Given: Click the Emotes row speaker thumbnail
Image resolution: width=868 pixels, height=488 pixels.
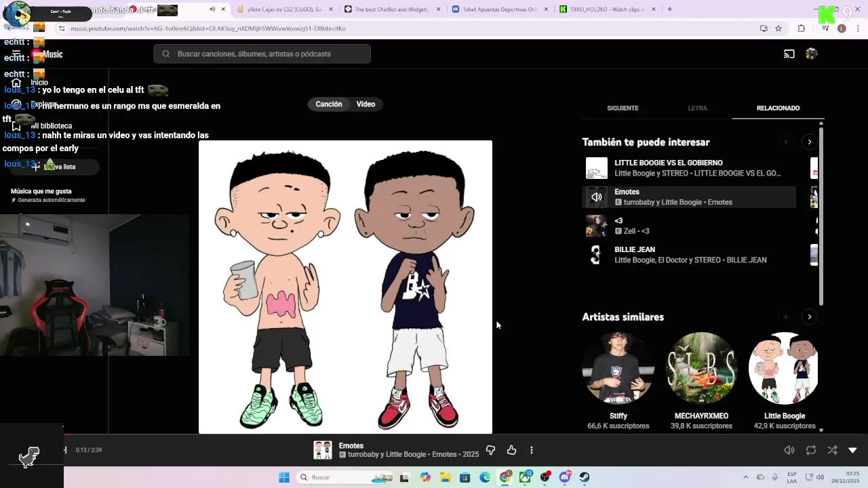Looking at the screenshot, I should click(x=597, y=197).
